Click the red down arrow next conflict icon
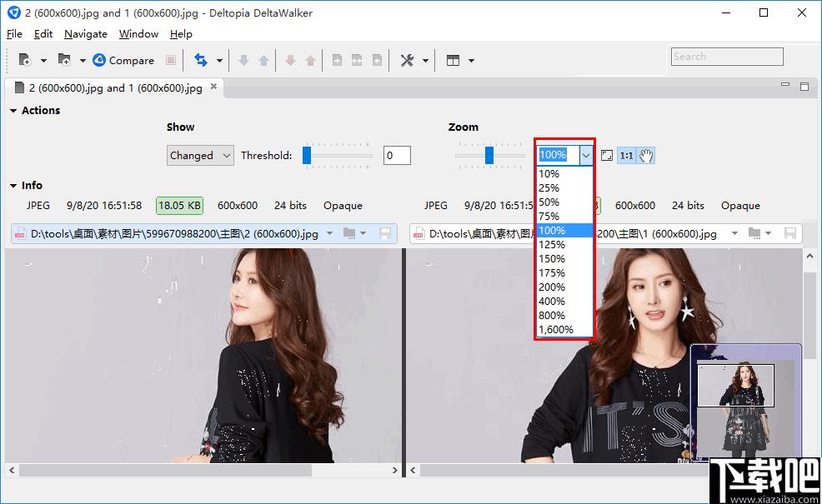 [290, 60]
